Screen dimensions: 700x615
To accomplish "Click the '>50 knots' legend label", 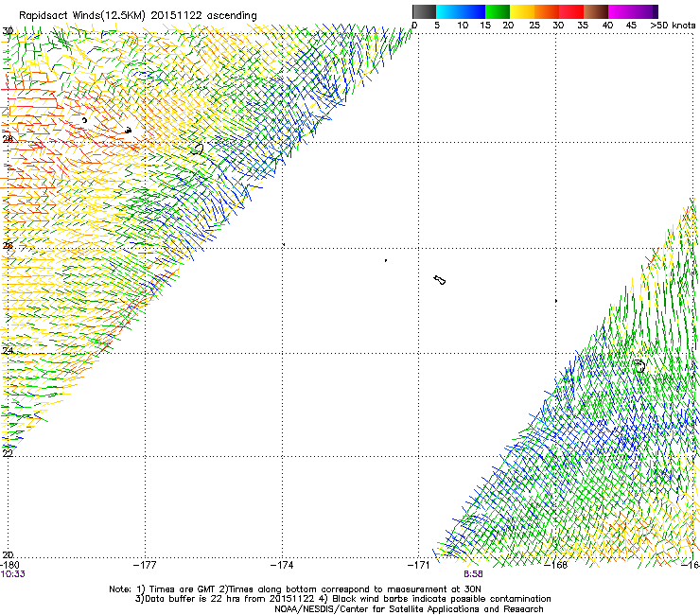I will [x=673, y=26].
